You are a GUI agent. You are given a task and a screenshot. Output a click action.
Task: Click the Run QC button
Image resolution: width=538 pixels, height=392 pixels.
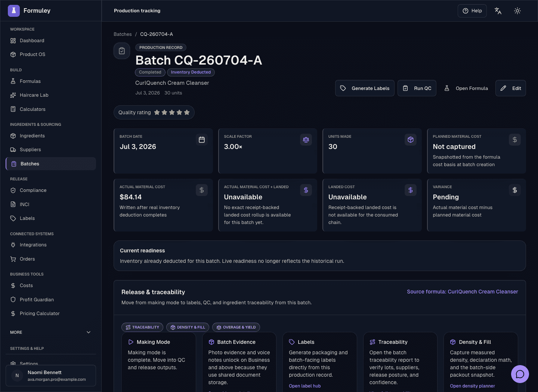pos(417,88)
